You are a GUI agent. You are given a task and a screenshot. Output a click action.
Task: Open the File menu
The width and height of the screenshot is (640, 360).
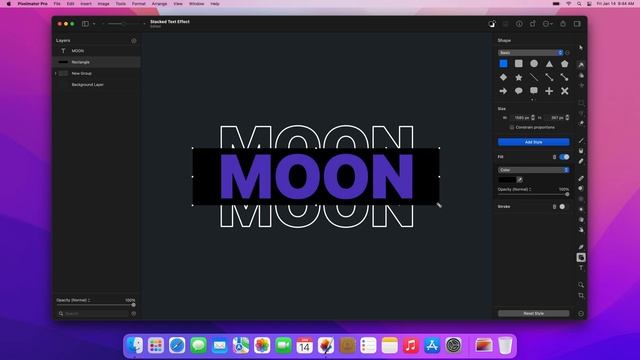tap(57, 4)
